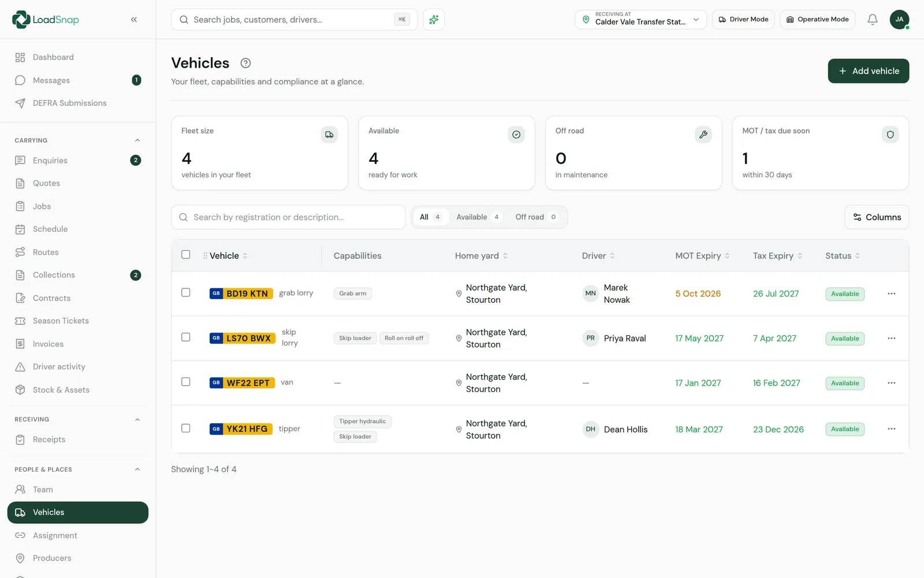Open row actions for LS70 BWX
This screenshot has height=578, width=924.
892,338
